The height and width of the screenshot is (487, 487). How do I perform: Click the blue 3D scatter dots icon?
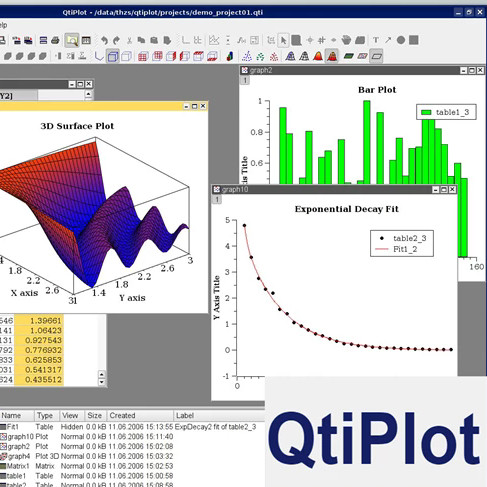coord(247,56)
